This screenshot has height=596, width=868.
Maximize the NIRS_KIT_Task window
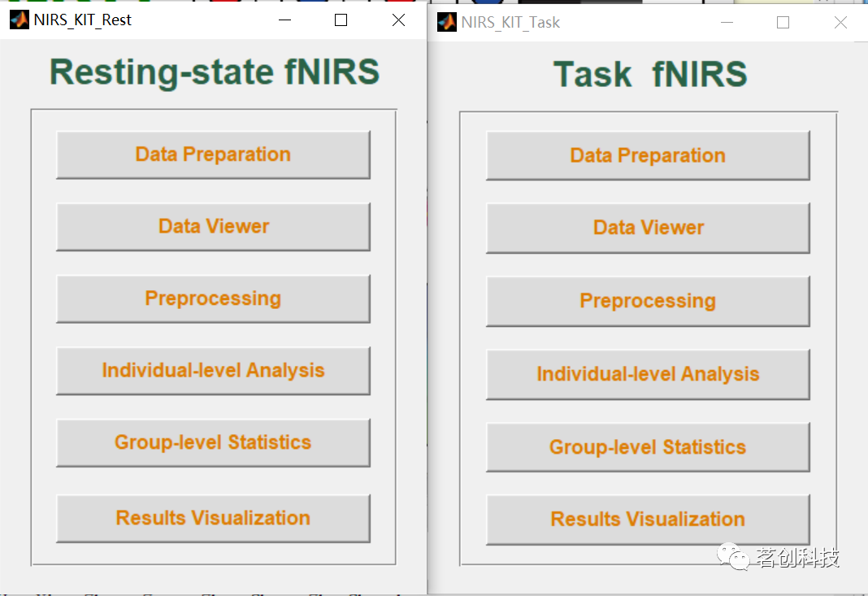pos(783,22)
